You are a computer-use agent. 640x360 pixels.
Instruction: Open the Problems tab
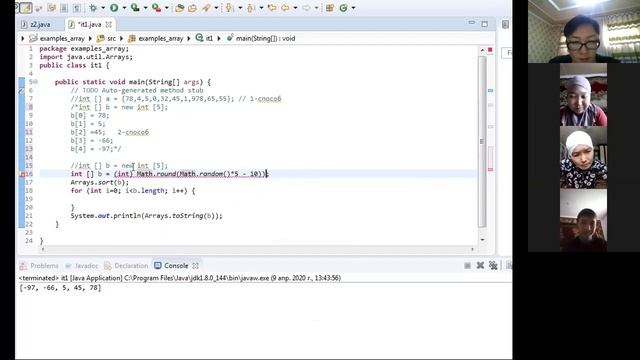click(x=39, y=266)
